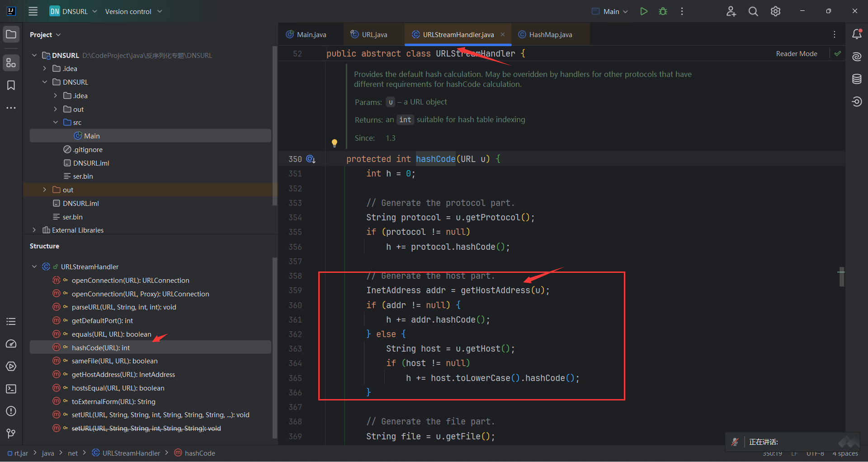Expand the top-level .idea folder

(45, 68)
